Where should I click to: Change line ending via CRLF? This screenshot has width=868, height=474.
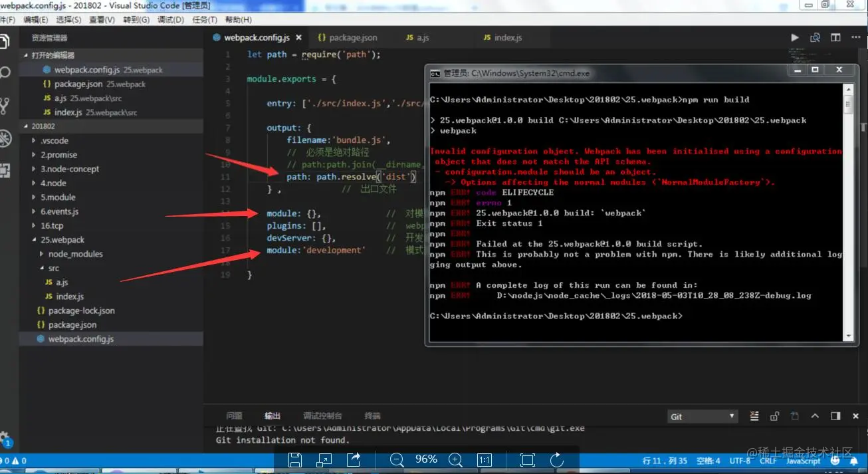(x=768, y=461)
